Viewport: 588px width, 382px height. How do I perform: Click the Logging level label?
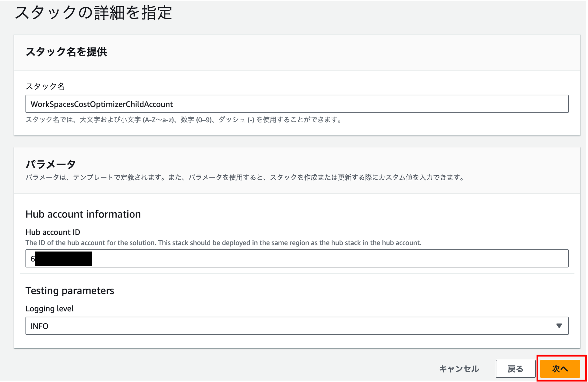(50, 309)
